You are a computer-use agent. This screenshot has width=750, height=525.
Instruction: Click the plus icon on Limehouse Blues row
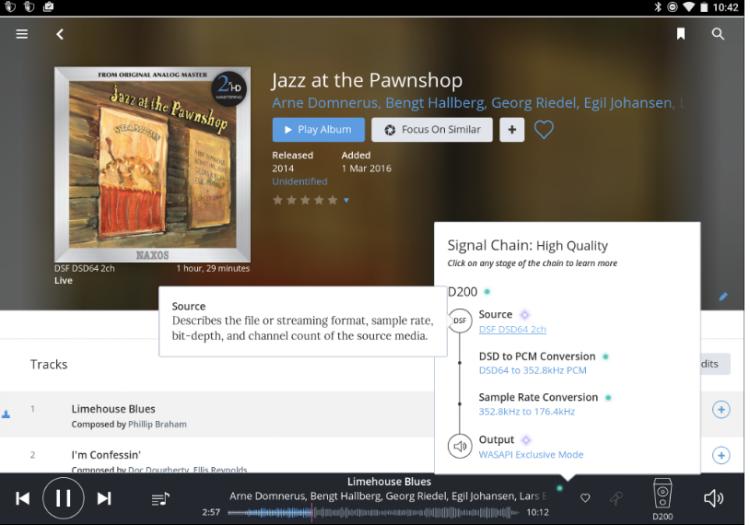click(x=721, y=409)
